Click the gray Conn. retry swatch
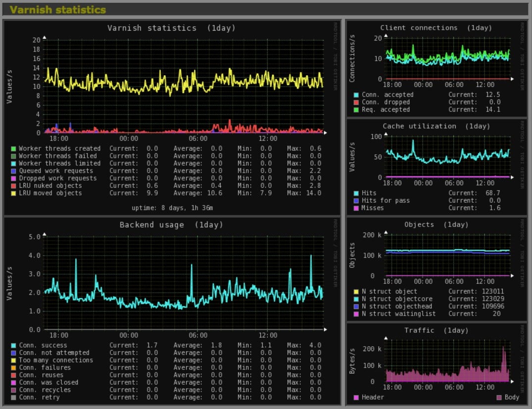Screen dimensions: 532x409 pyautogui.click(x=13, y=398)
